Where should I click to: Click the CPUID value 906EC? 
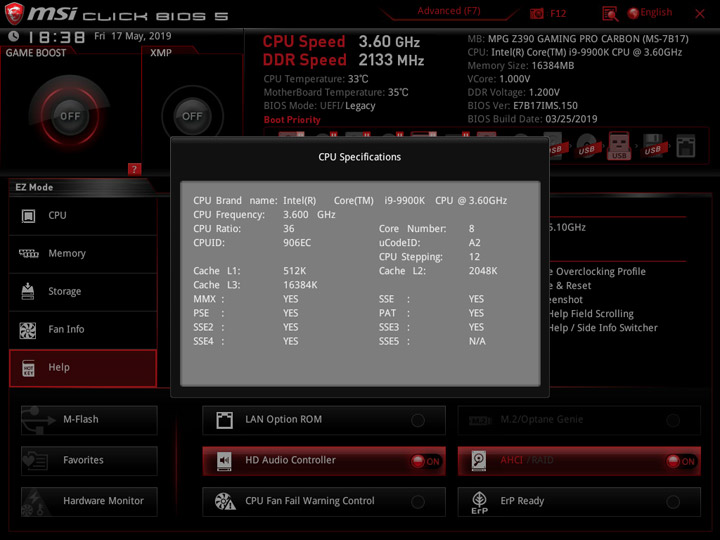[297, 242]
